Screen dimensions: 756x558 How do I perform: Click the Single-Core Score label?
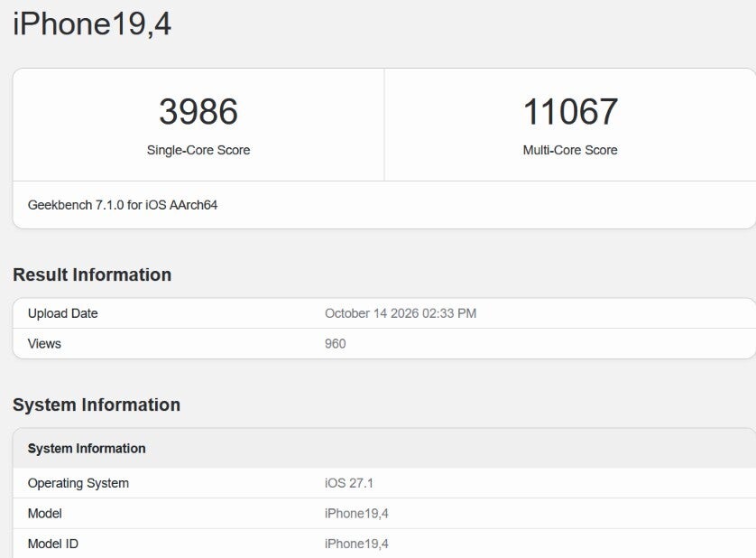pyautogui.click(x=198, y=150)
